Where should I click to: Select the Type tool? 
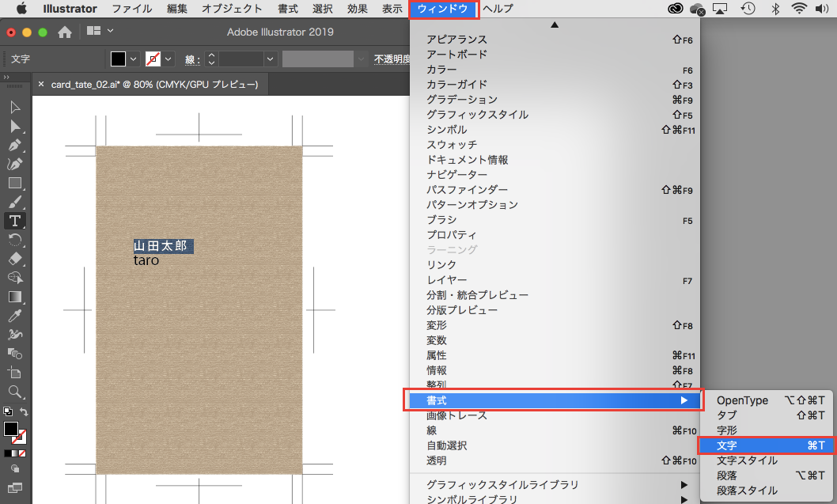(x=15, y=221)
